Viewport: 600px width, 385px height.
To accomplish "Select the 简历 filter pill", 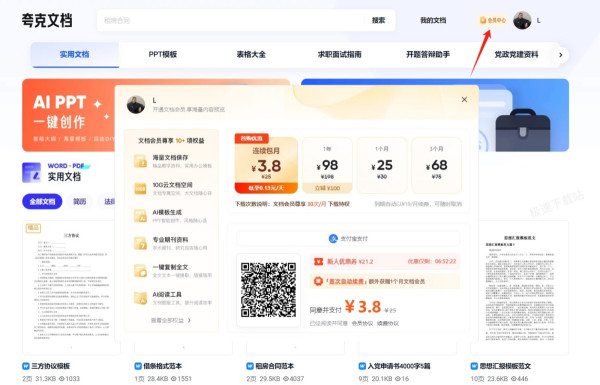I will pos(80,201).
